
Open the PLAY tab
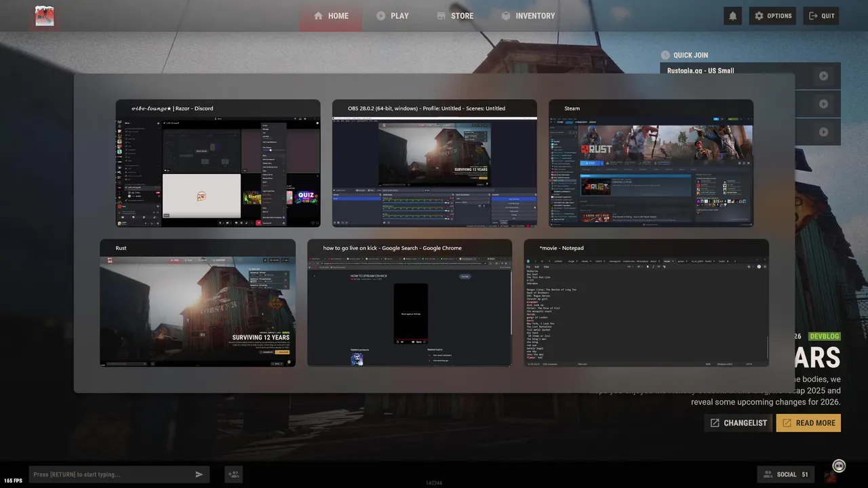click(393, 16)
